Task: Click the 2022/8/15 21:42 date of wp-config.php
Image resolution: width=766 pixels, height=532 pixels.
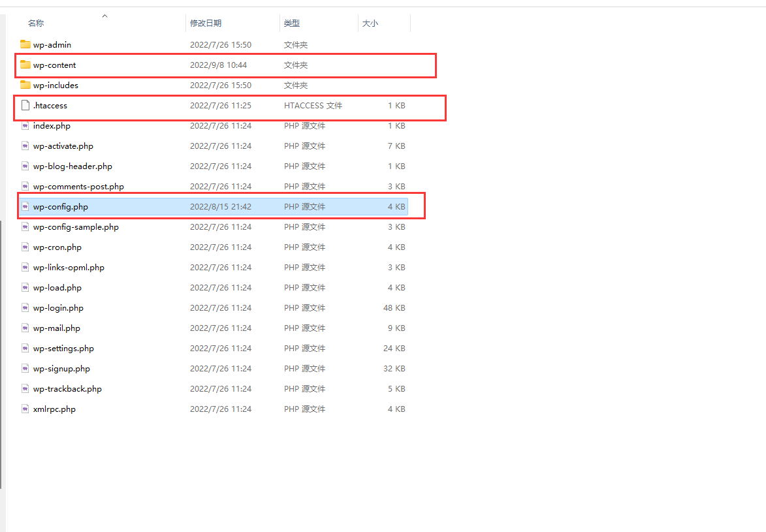Action: (x=221, y=207)
